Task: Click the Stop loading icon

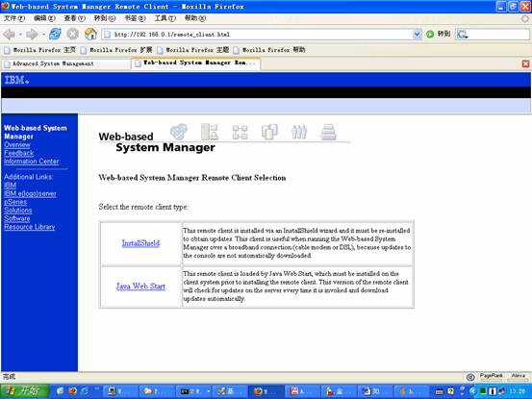Action: 72,34
